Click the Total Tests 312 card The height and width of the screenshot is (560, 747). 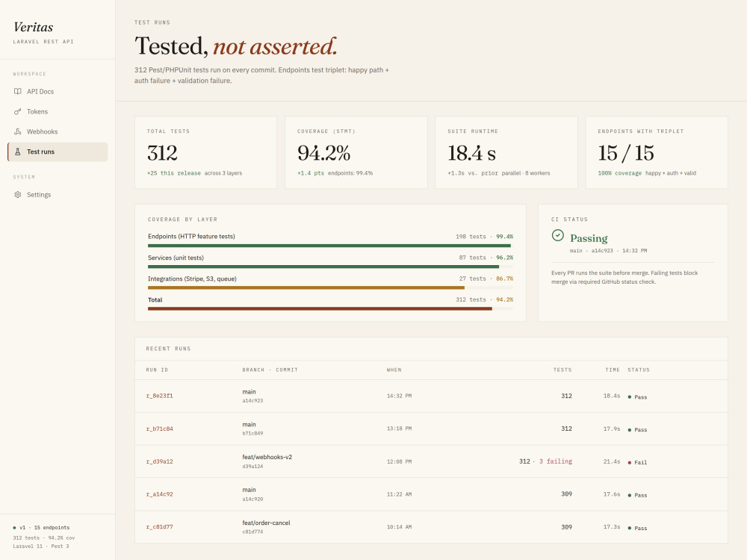(x=206, y=152)
